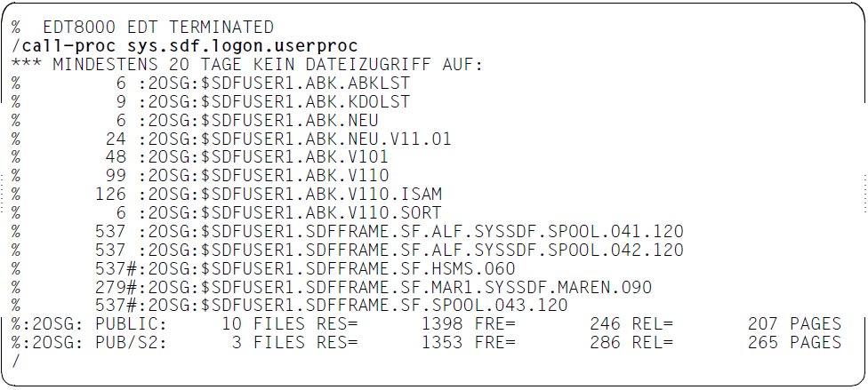The image size is (868, 390).
Task: Select the ABK.V110.ISAM file line
Action: tap(227, 195)
